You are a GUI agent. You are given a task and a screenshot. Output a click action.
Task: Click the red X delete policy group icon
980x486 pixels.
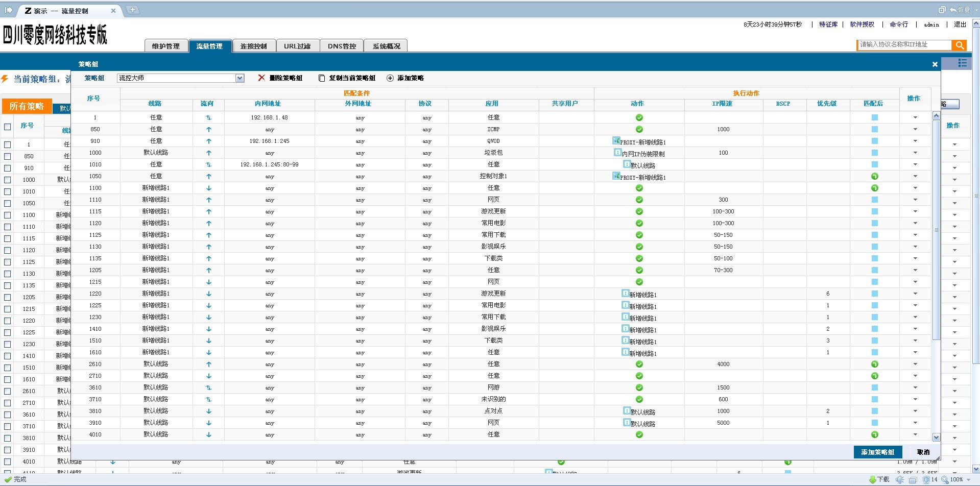point(261,78)
